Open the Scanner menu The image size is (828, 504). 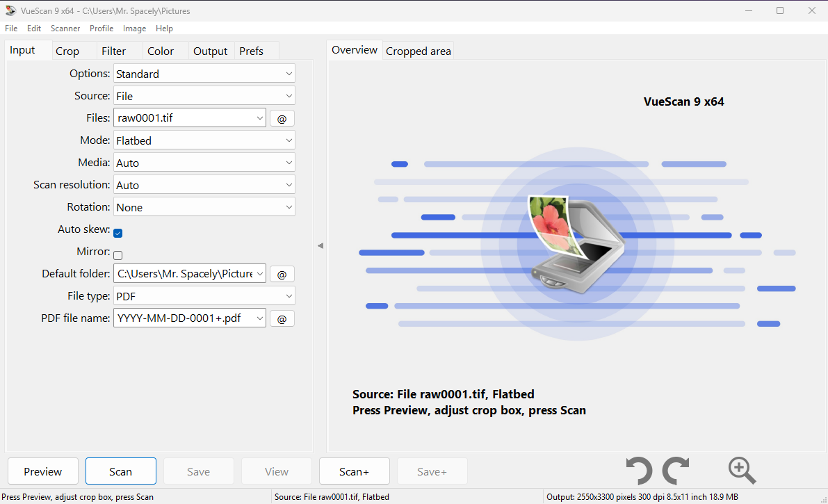click(65, 29)
